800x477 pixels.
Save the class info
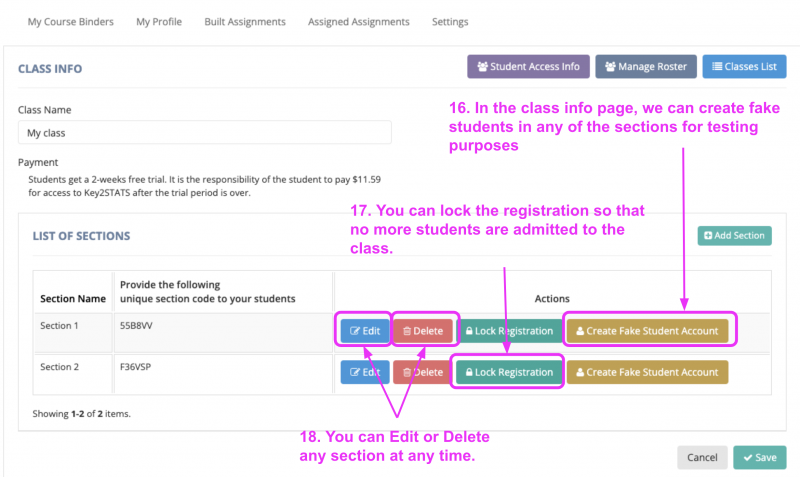tap(759, 457)
